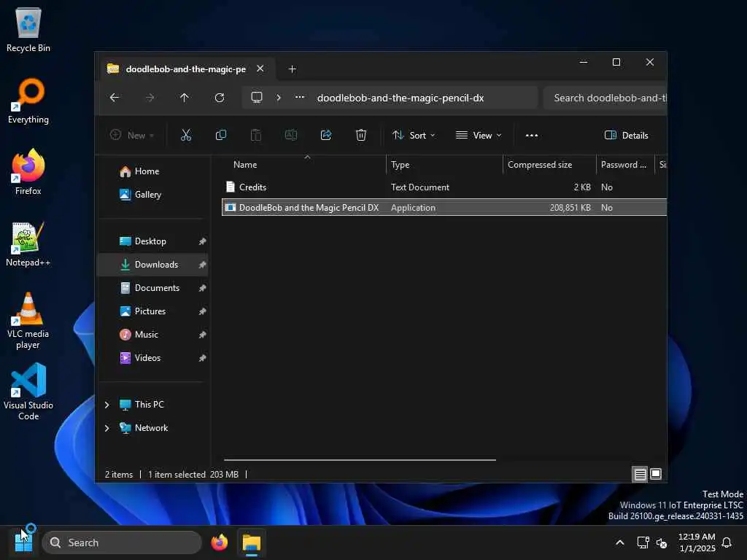Open the Sort dropdown
This screenshot has width=747, height=560.
pyautogui.click(x=414, y=135)
